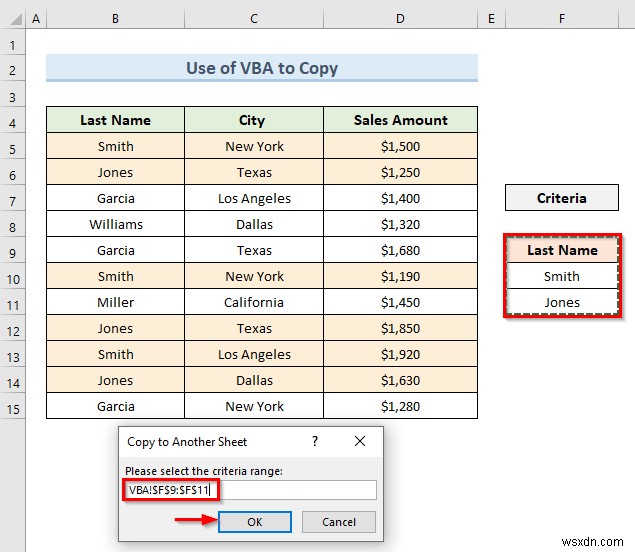Select column E header

point(491,19)
